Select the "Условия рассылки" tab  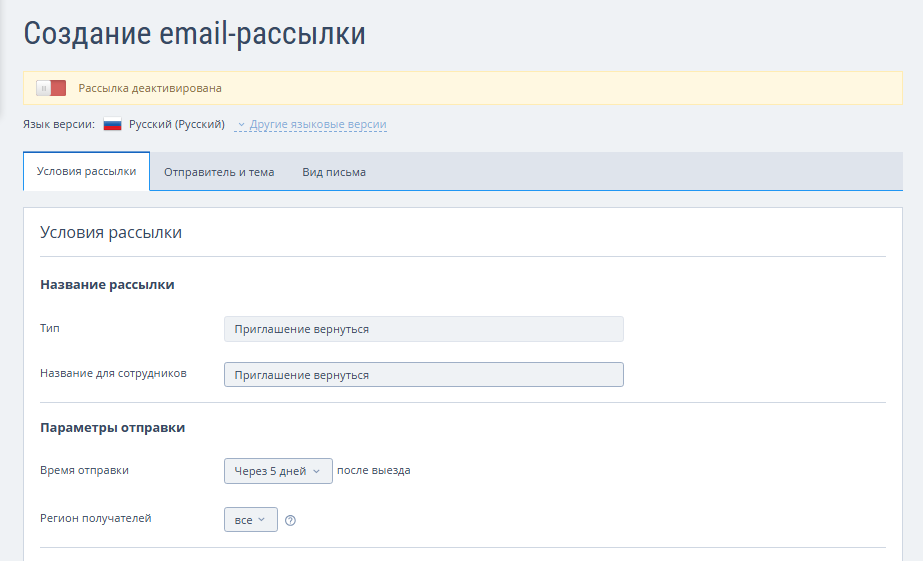86,171
